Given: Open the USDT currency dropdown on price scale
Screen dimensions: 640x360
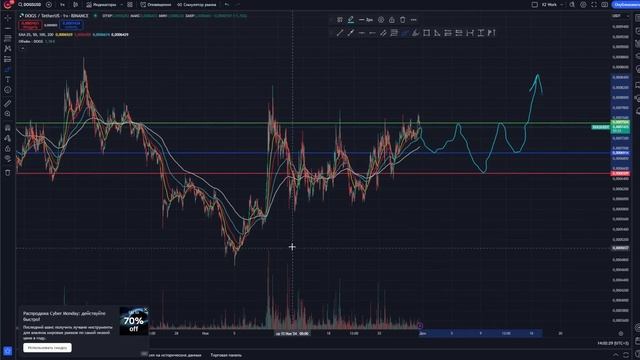Looking at the screenshot, I should pos(620,16).
